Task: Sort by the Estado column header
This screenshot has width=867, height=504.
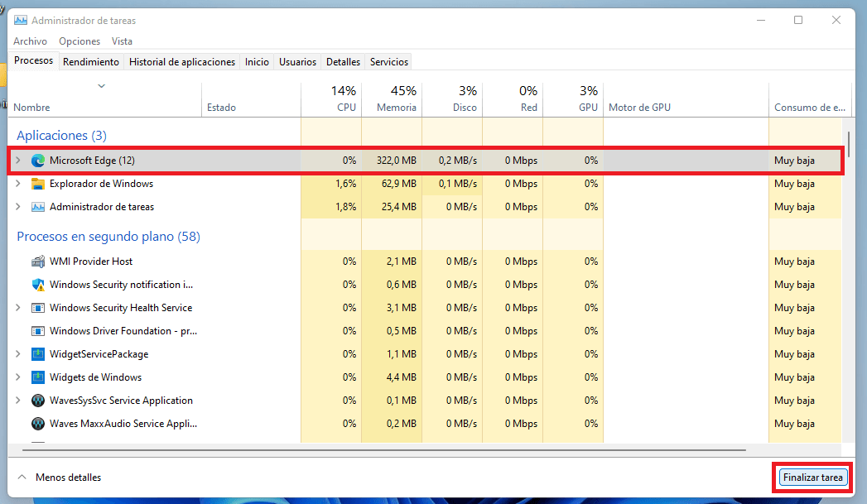Action: tap(252, 100)
